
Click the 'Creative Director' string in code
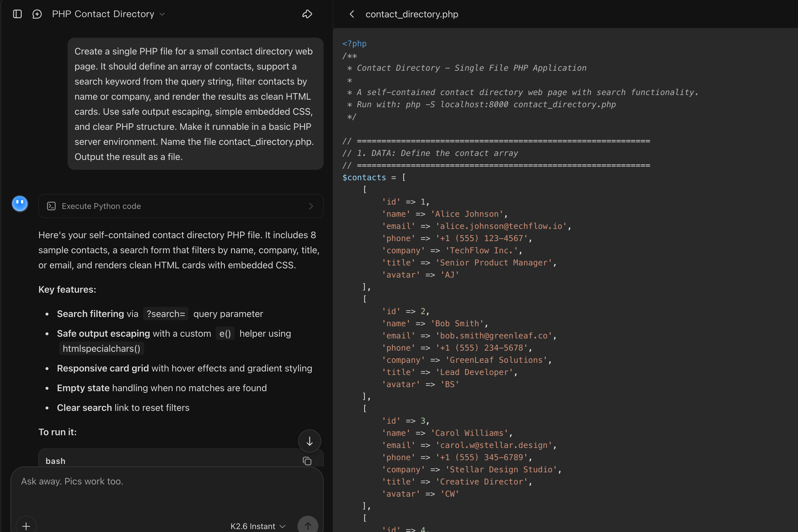pos(481,482)
